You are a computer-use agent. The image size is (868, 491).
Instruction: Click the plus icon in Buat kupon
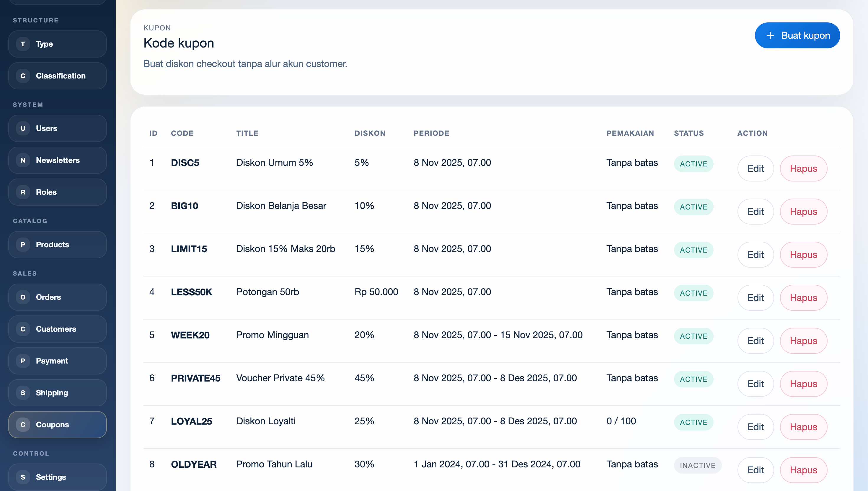(770, 35)
